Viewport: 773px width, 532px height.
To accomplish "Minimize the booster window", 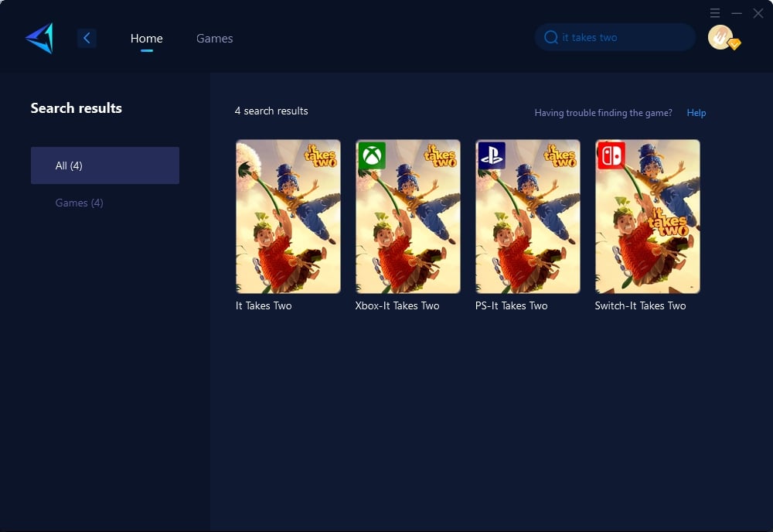I will tap(737, 13).
